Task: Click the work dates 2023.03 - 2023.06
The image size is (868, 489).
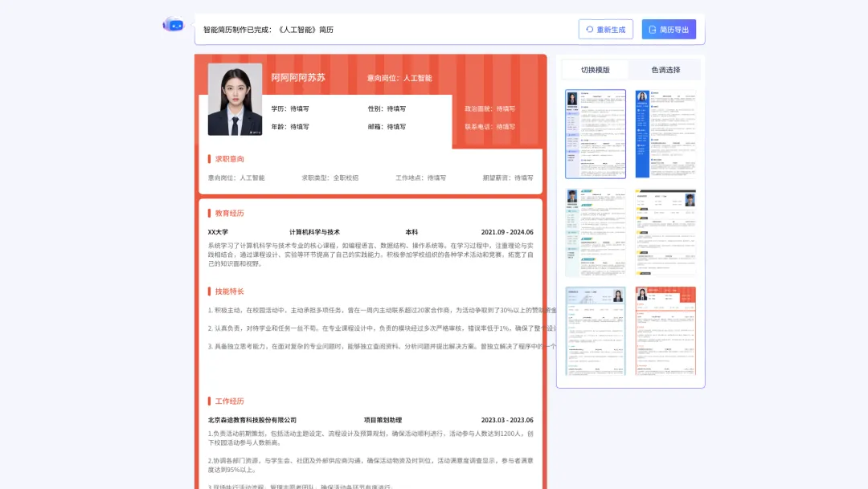Action: coord(507,421)
